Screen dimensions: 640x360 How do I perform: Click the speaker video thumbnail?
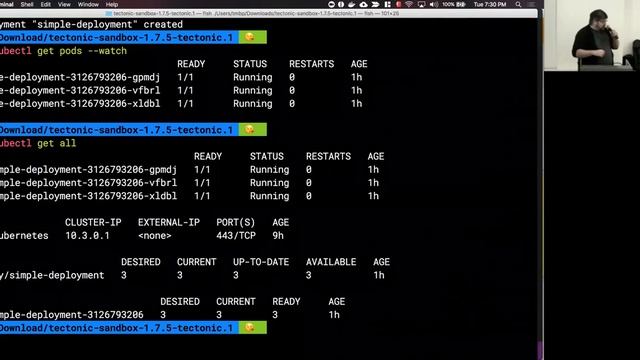click(592, 36)
